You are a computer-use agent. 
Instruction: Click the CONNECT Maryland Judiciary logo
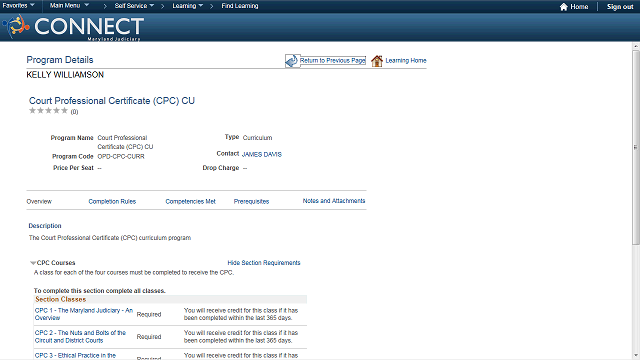click(x=73, y=27)
